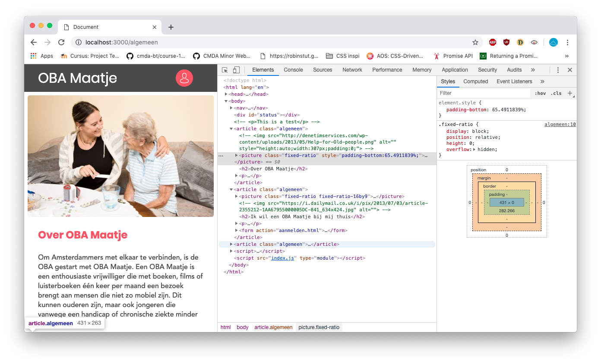Open the Network tab
The width and height of the screenshot is (601, 364).
352,70
